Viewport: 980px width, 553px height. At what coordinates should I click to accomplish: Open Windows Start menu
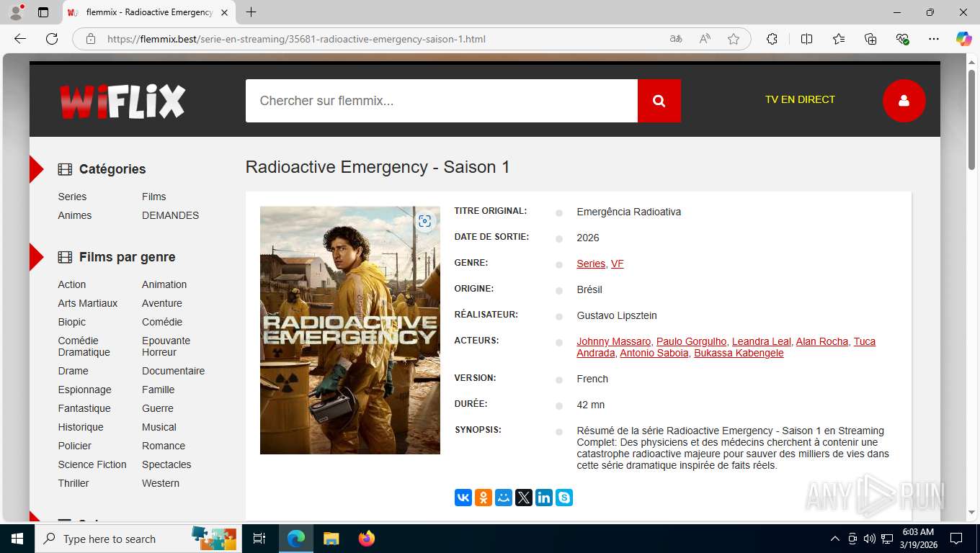coord(17,539)
